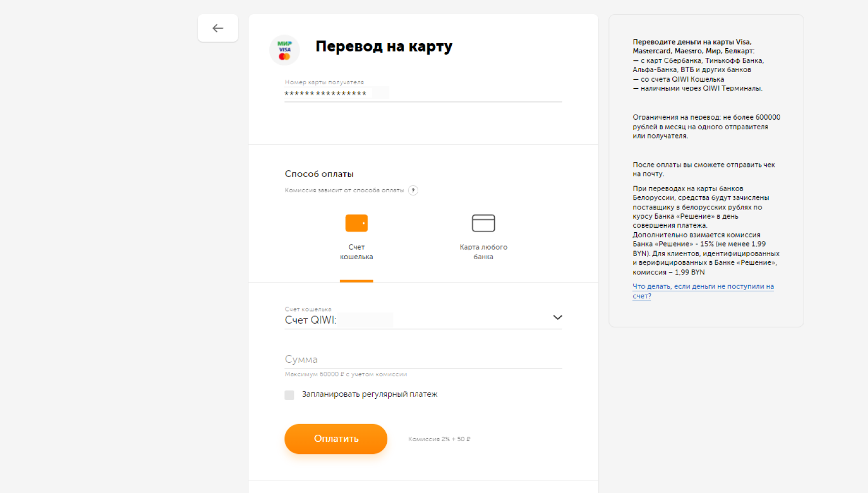Viewport: 868px width, 493px height.
Task: Select the bank card outline icon
Action: coord(483,223)
